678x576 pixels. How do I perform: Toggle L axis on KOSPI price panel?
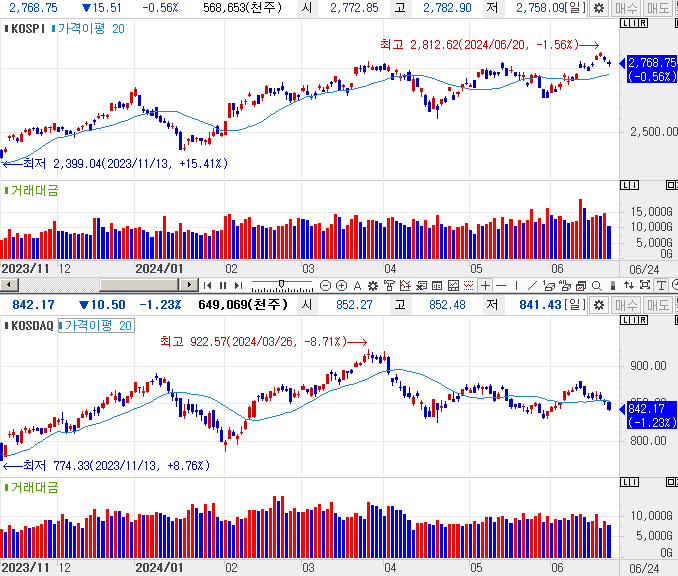point(625,23)
